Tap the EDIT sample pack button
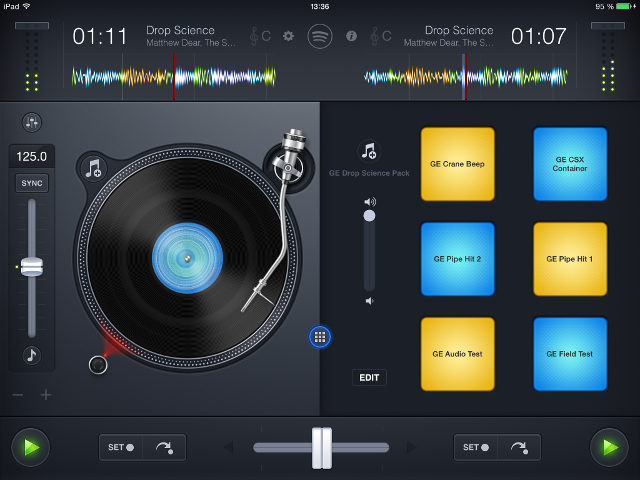Viewport: 640px width, 480px height. click(369, 378)
